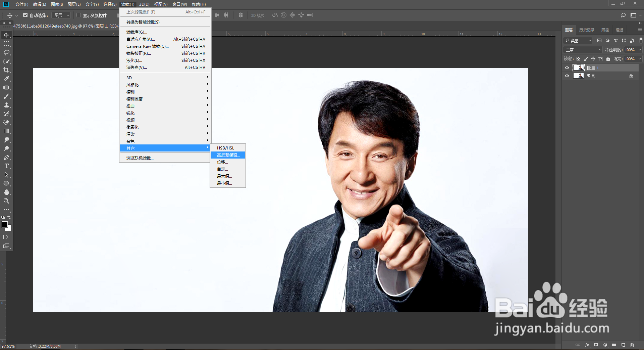Select the Brush tool
Screen dimensions: 644x350
point(6,96)
